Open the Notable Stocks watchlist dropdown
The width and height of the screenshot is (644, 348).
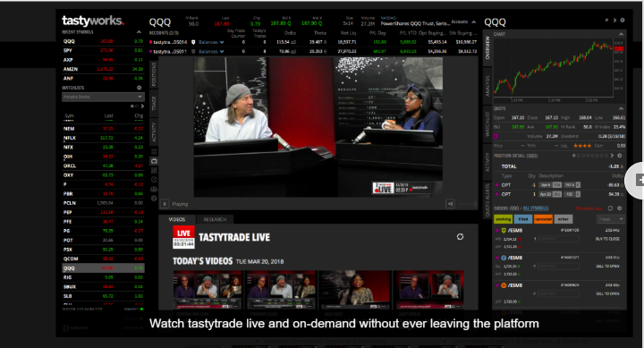pos(103,97)
